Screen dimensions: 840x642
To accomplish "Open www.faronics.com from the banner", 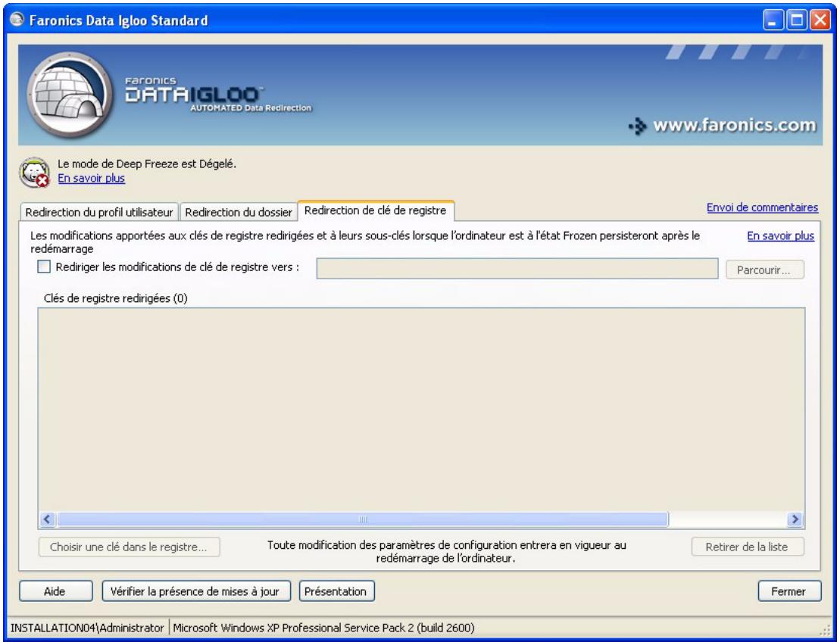I will (x=723, y=125).
